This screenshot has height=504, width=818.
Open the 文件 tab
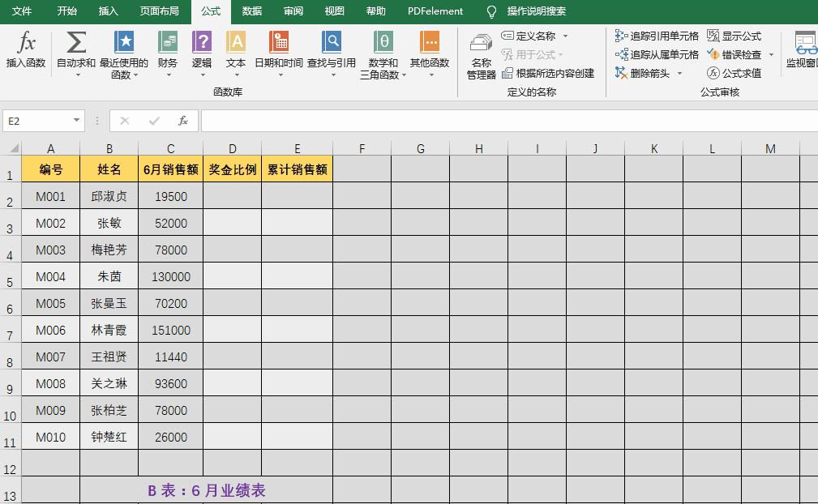pos(21,11)
